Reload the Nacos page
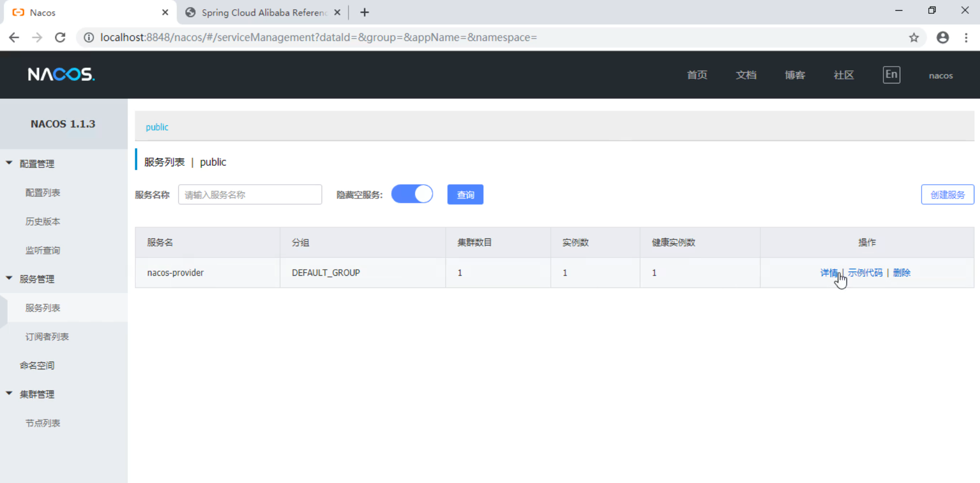980x483 pixels. [60, 37]
